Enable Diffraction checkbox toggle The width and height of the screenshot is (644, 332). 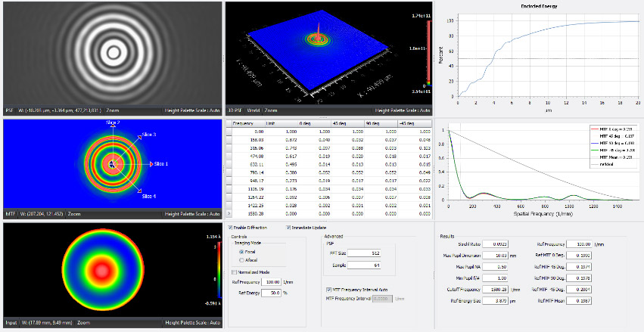(231, 227)
